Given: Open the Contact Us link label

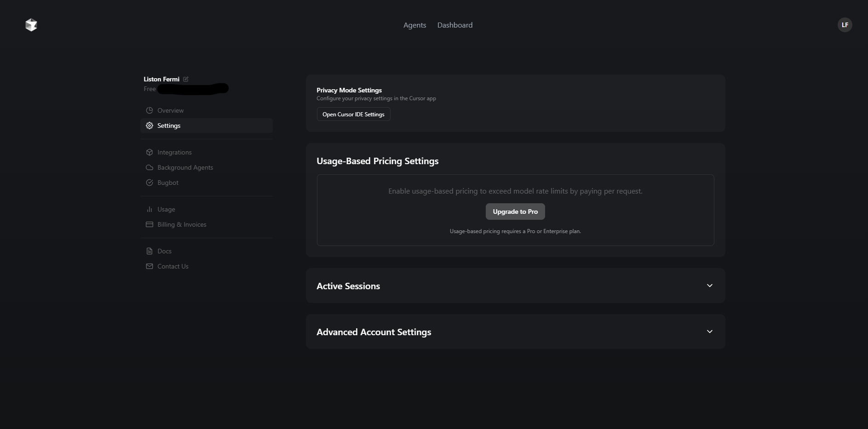Looking at the screenshot, I should click(173, 266).
